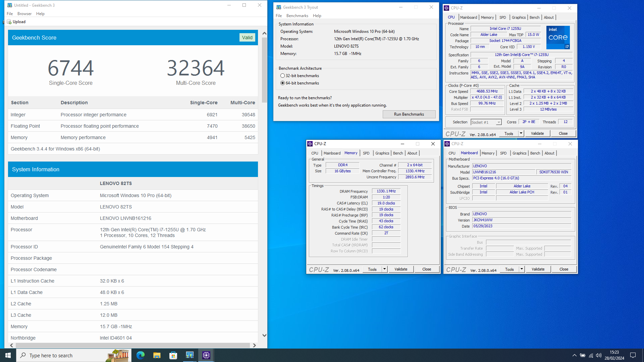Click the Upload icon in Geekbench toolbar
The width and height of the screenshot is (644, 362).
pyautogui.click(x=9, y=22)
